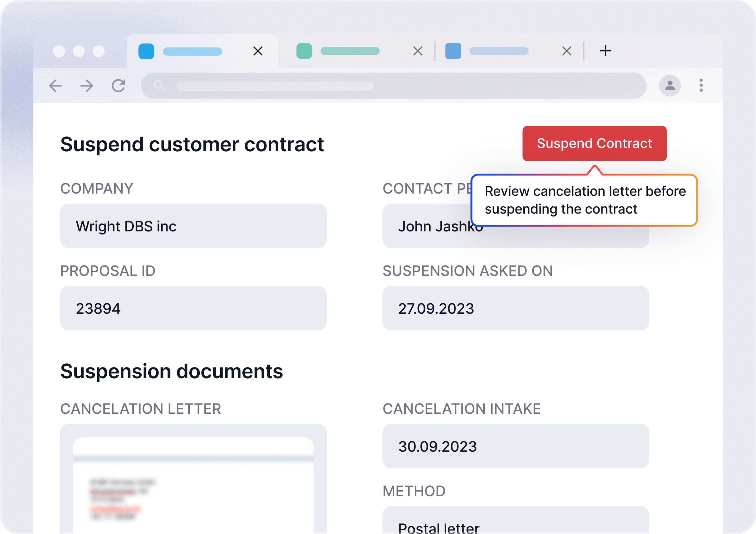Open the user profile avatar icon
Viewport: 756px width, 534px height.
[x=670, y=86]
